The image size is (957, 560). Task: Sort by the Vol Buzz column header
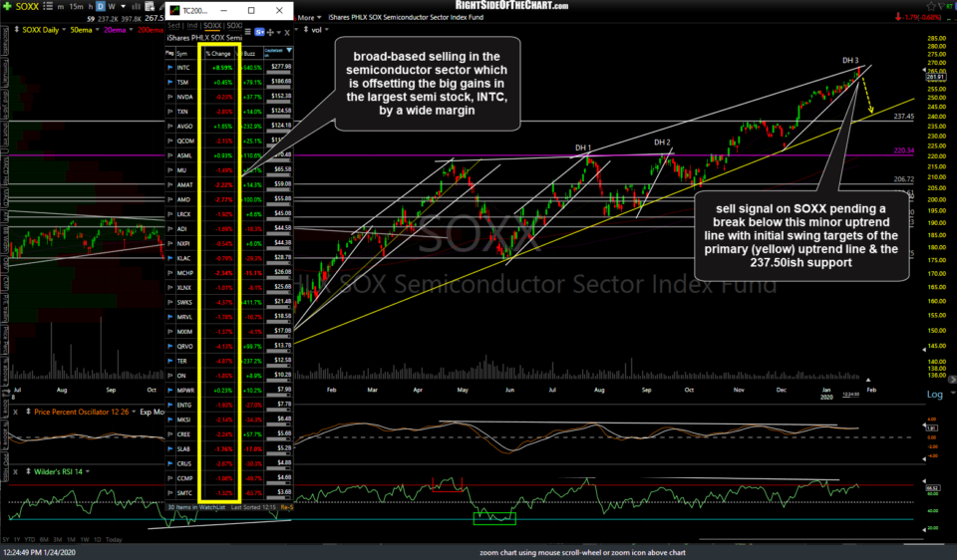pyautogui.click(x=249, y=53)
